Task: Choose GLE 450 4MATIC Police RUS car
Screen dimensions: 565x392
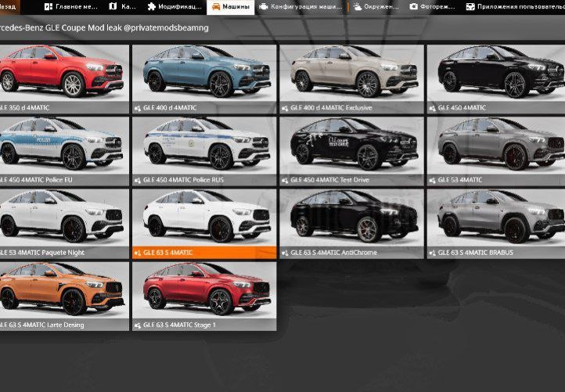Action: click(203, 145)
